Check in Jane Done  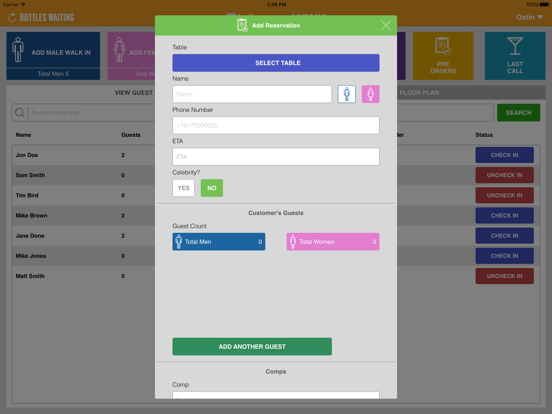(x=504, y=236)
